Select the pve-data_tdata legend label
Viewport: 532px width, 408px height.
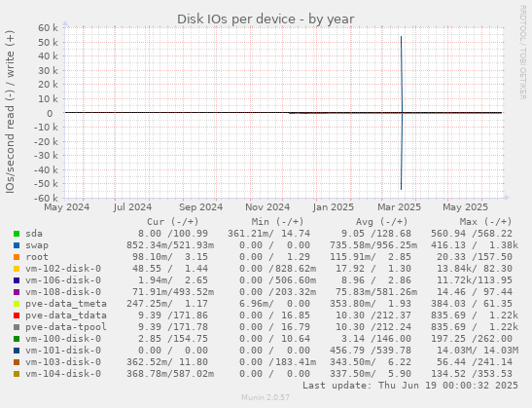(66, 315)
